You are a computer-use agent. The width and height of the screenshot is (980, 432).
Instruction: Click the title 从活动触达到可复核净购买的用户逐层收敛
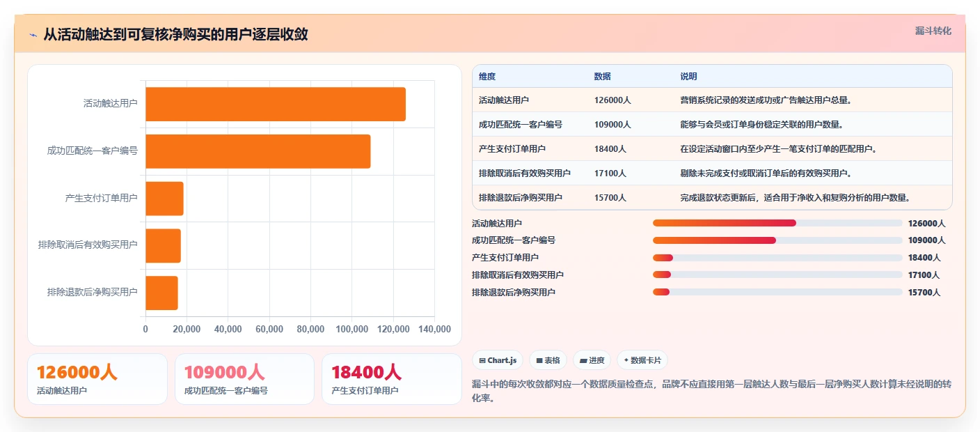coord(175,35)
